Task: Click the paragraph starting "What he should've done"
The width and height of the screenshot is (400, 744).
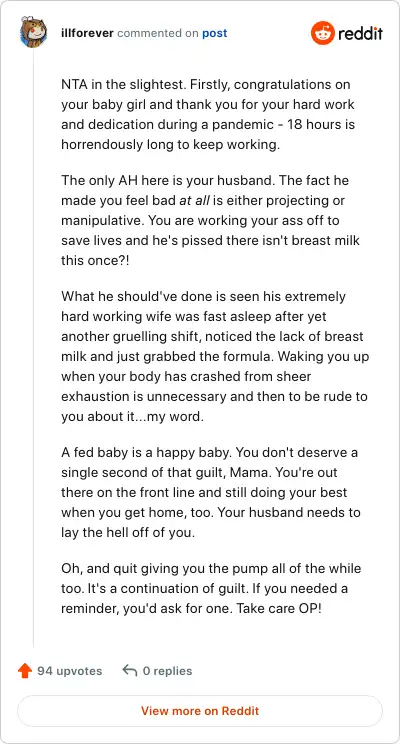Action: click(x=214, y=356)
